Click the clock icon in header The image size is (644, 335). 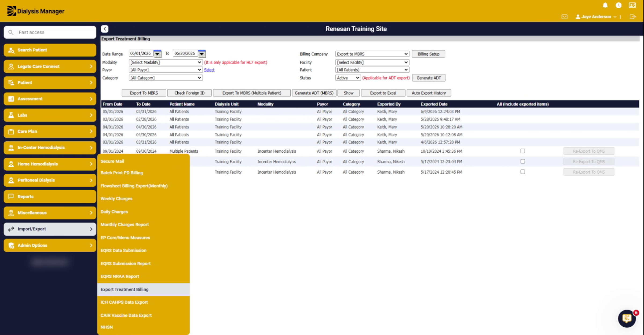point(619,5)
